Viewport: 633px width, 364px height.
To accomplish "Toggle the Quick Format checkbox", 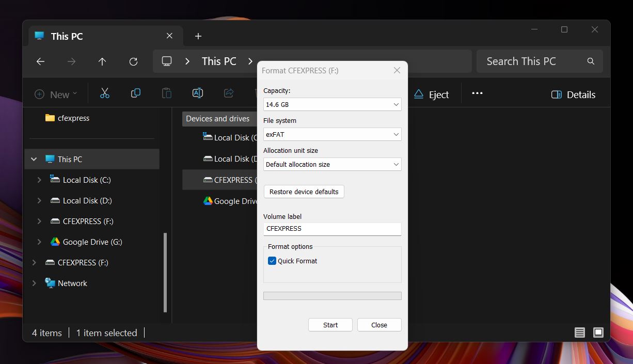I will point(272,261).
